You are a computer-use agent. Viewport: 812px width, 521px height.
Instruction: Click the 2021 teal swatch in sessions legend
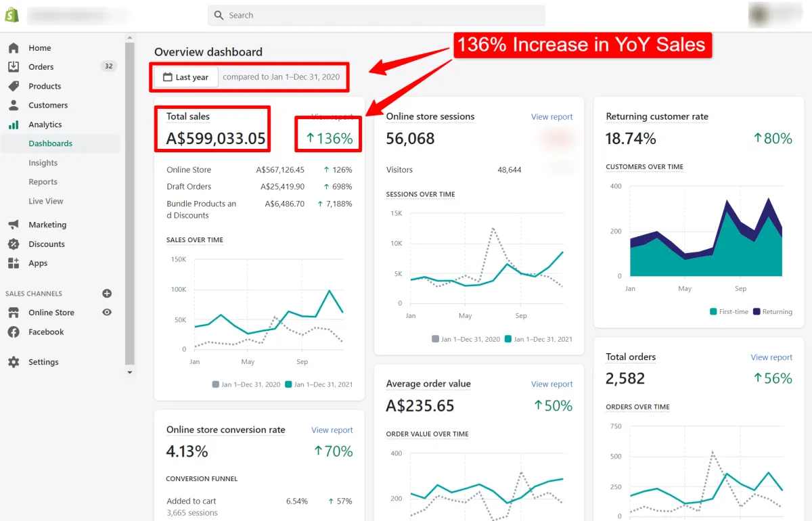509,339
